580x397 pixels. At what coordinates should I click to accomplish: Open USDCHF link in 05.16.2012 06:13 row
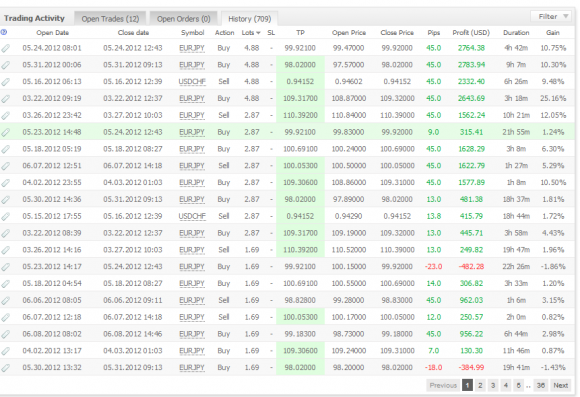[192, 82]
